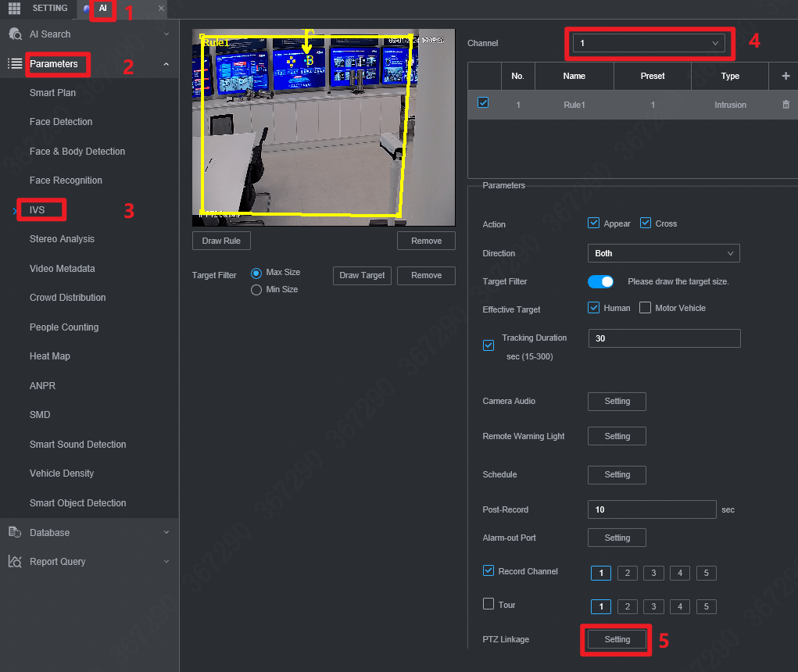Collapse the AI Search section
798x672 pixels.
(166, 34)
